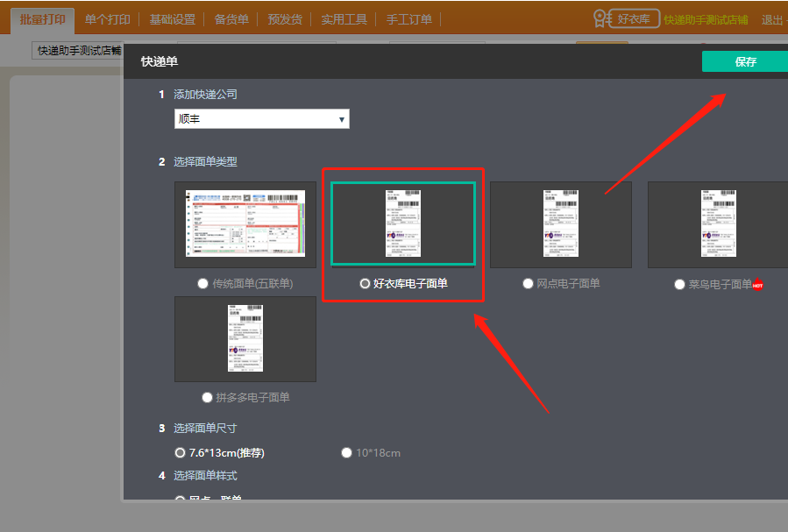788x532 pixels.
Task: Click the 保存 save button
Action: click(x=745, y=62)
